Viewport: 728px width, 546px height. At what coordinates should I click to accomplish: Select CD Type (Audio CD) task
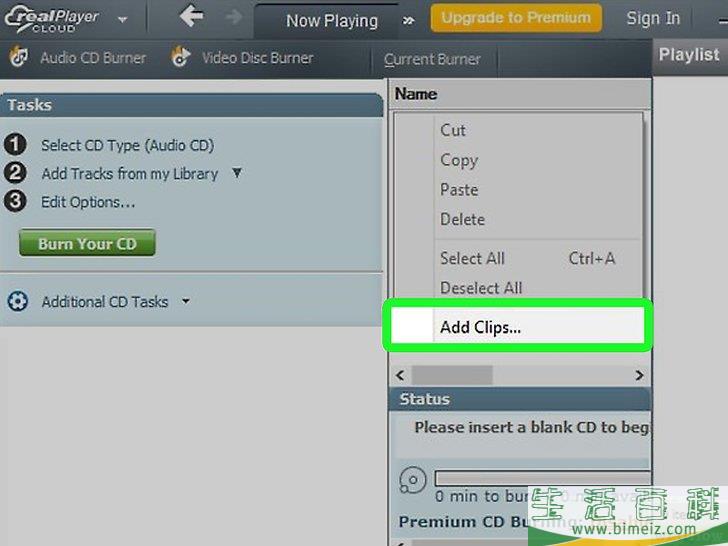pos(127,145)
